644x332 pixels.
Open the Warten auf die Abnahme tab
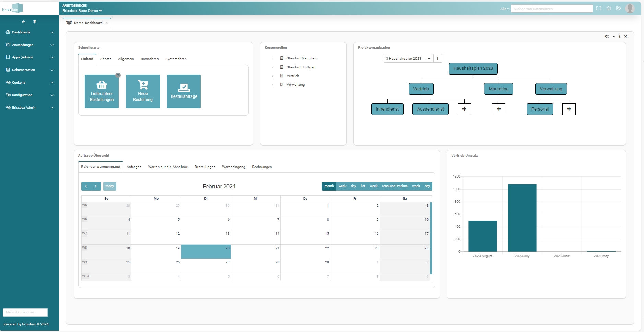168,167
